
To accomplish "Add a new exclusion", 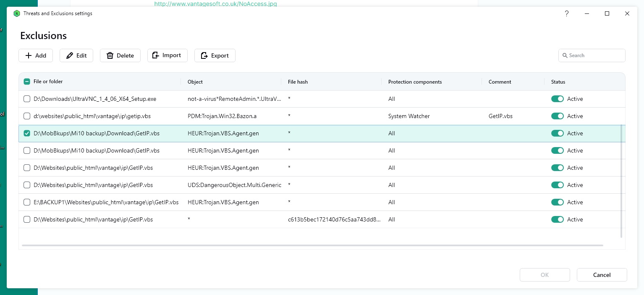I will point(36,55).
